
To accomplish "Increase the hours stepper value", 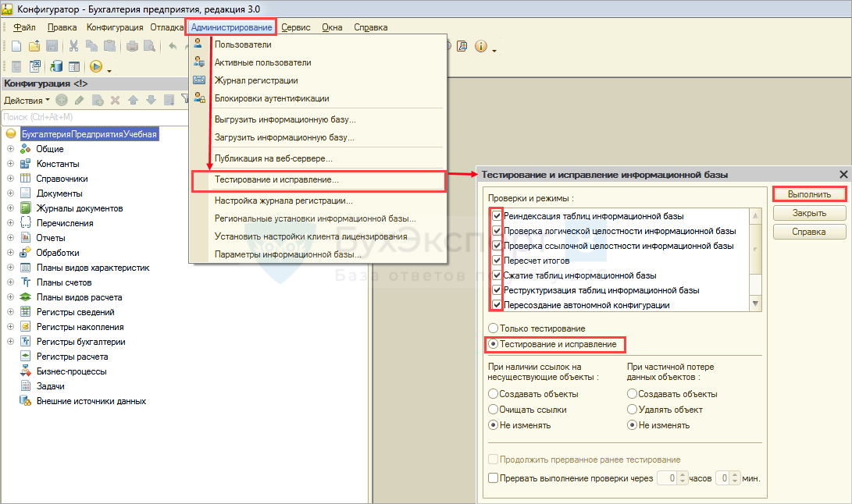I will pos(683,474).
